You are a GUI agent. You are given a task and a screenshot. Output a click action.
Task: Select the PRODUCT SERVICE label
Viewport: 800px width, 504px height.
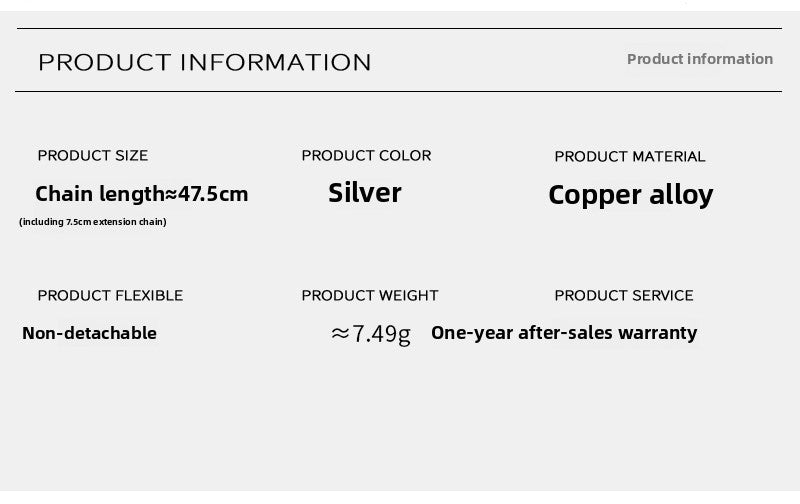[624, 295]
